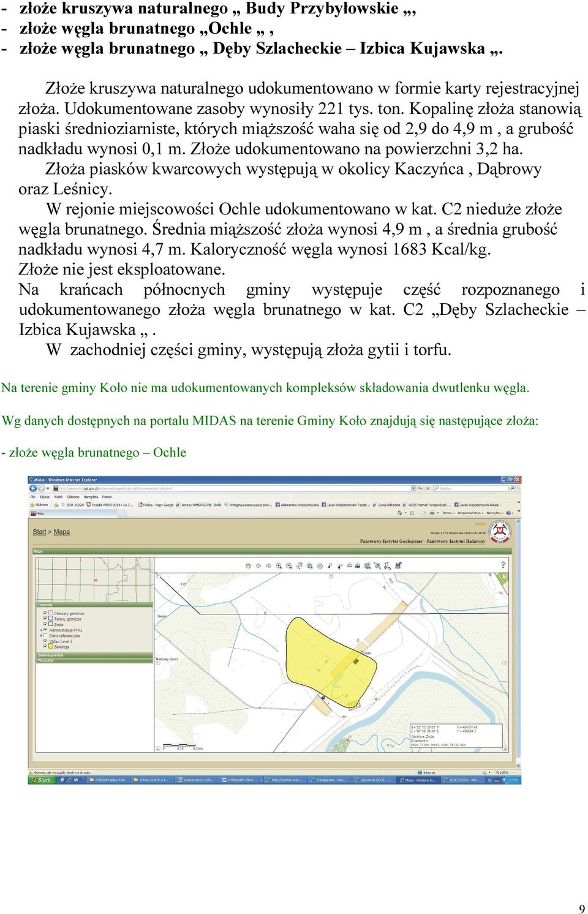Expand the Dostosuj widok panel

click(x=94, y=655)
